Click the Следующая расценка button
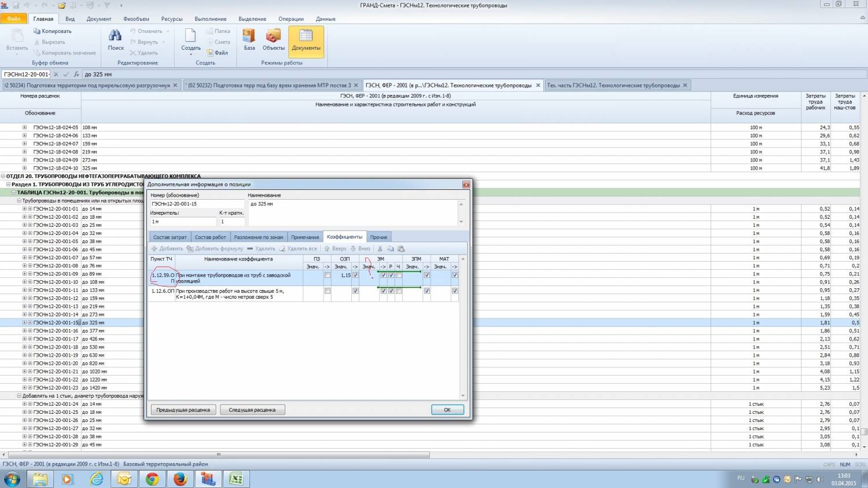This screenshot has height=488, width=868. tap(252, 410)
